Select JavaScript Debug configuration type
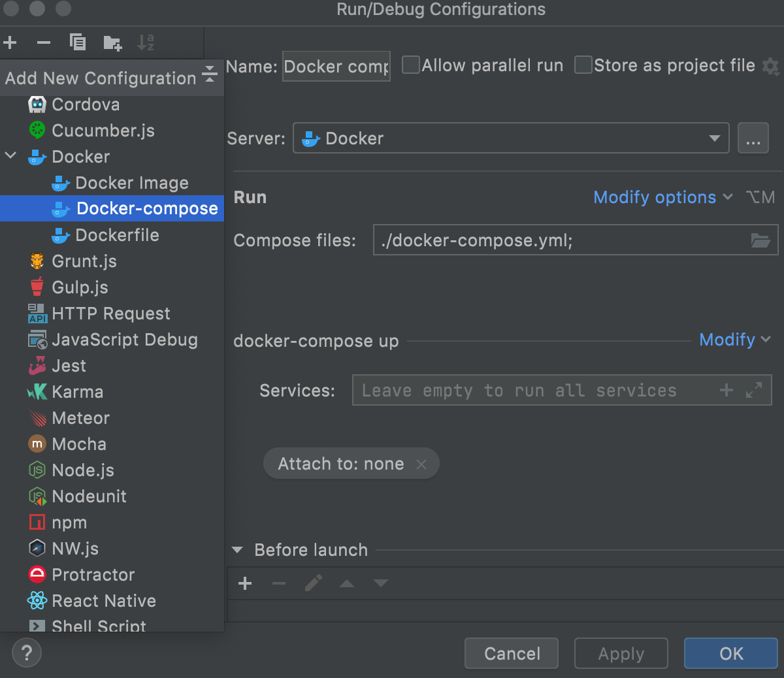The width and height of the screenshot is (784, 678). pos(112,340)
